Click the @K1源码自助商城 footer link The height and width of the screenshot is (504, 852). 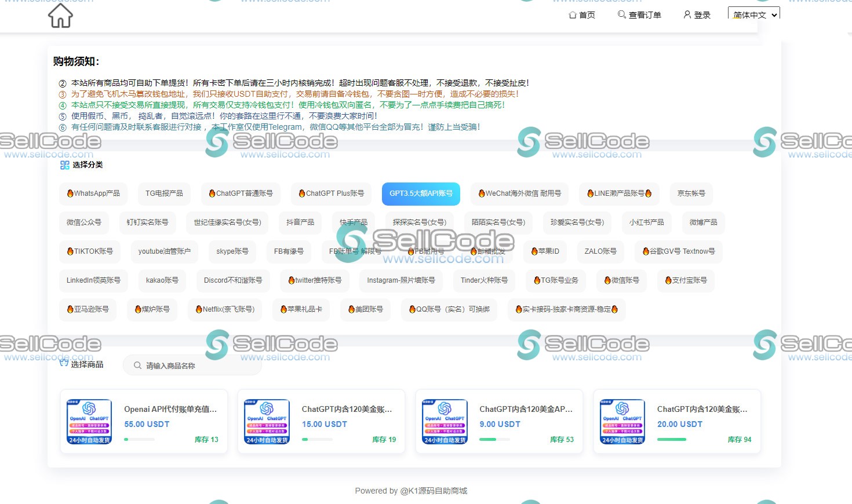click(433, 491)
